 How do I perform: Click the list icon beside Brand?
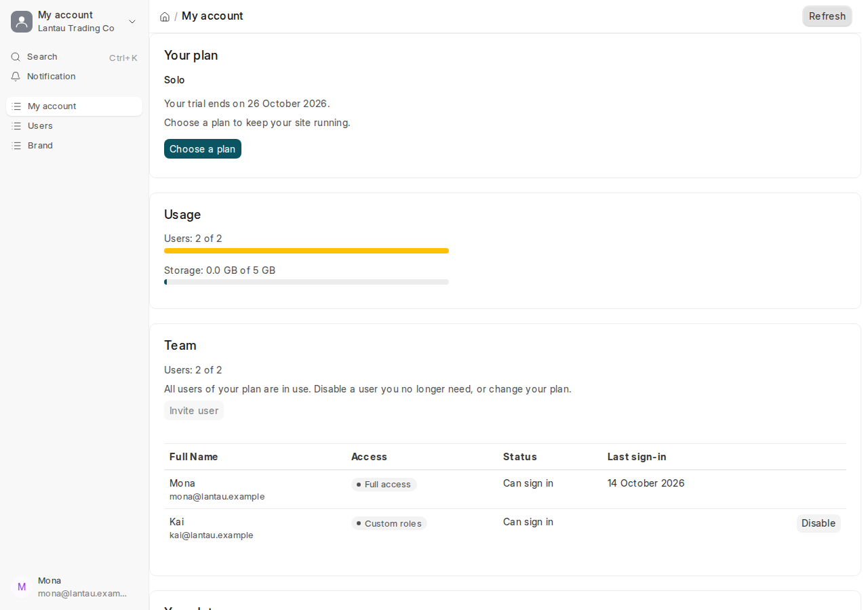[16, 146]
